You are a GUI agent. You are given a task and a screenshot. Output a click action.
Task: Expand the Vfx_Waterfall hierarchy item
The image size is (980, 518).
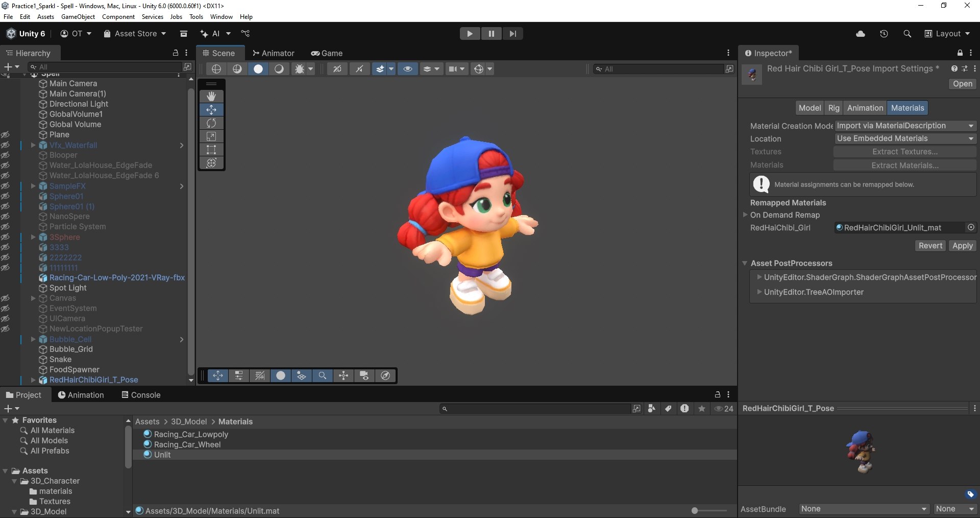[33, 145]
